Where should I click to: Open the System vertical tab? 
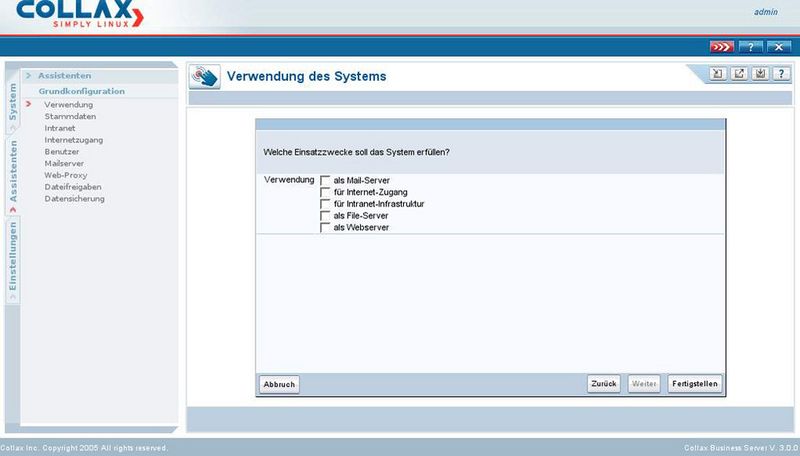(12, 102)
